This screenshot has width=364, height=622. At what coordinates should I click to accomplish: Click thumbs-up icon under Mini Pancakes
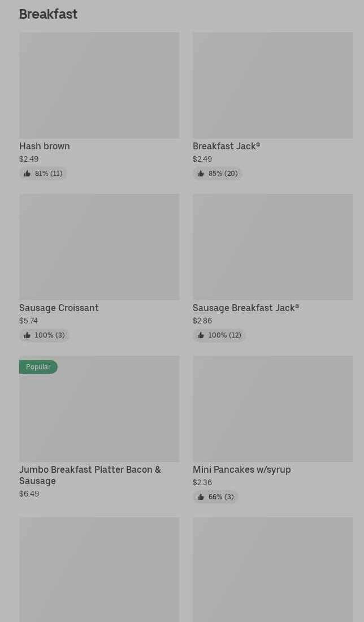coord(201,496)
